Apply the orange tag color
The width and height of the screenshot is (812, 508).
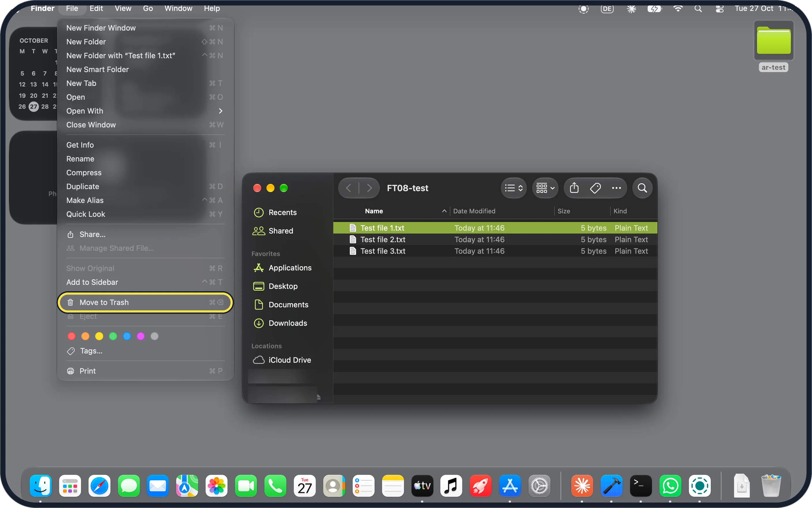[x=85, y=336]
